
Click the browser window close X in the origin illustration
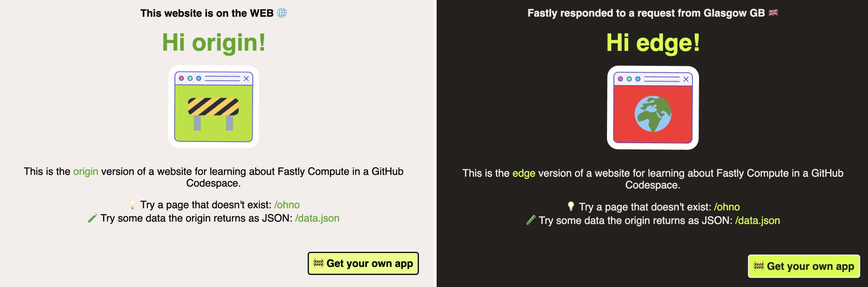[247, 78]
